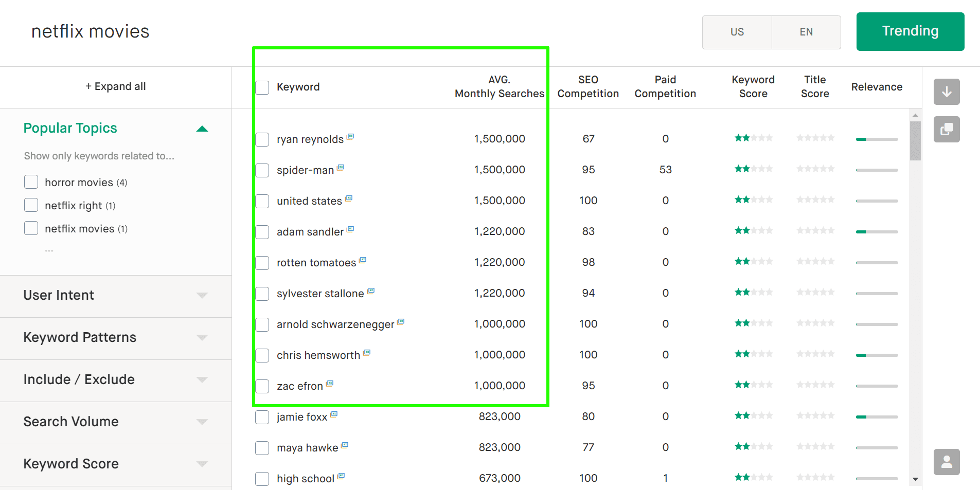Image resolution: width=980 pixels, height=490 pixels.
Task: Switch to the US region tab
Action: point(737,32)
